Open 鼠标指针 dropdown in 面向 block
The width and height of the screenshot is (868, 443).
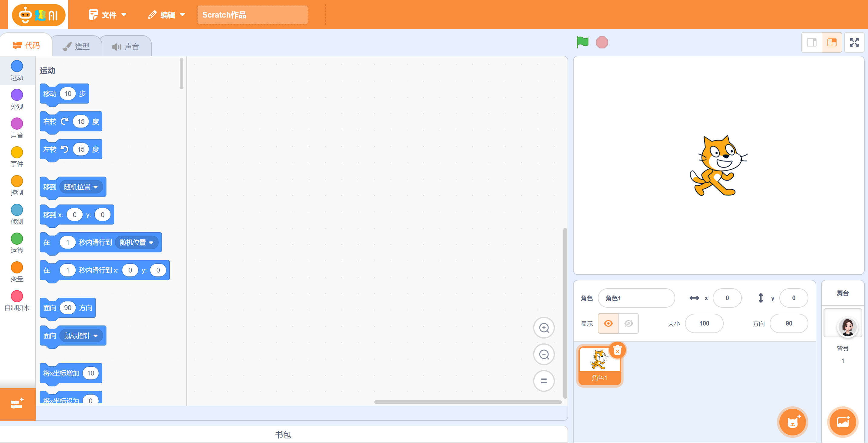(81, 336)
